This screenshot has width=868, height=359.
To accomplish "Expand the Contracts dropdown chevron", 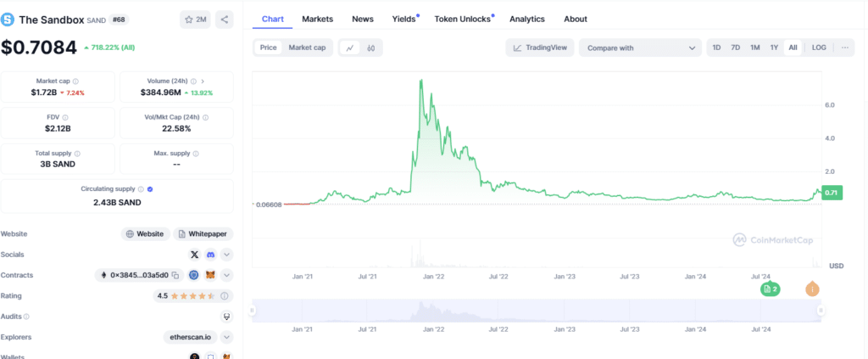I will [226, 275].
